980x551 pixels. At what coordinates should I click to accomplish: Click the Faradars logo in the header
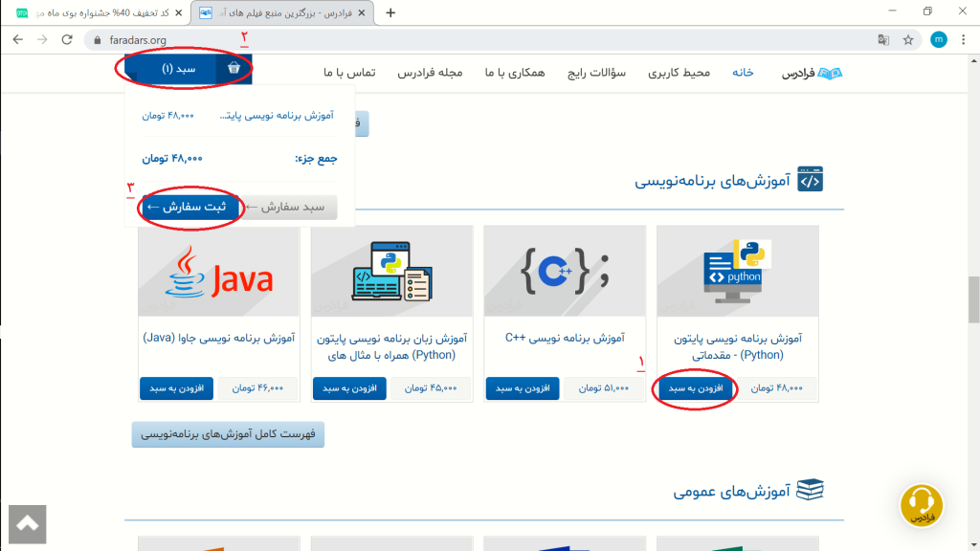tap(812, 73)
